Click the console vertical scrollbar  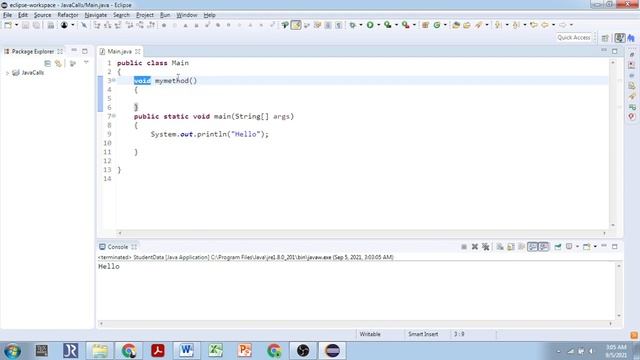tap(619, 290)
